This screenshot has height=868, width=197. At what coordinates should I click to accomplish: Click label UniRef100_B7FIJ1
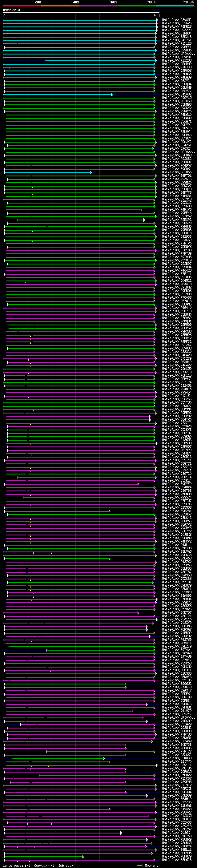point(177,274)
